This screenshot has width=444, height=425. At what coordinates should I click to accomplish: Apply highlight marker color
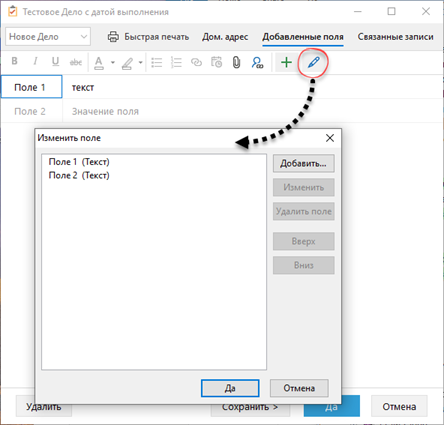(127, 63)
